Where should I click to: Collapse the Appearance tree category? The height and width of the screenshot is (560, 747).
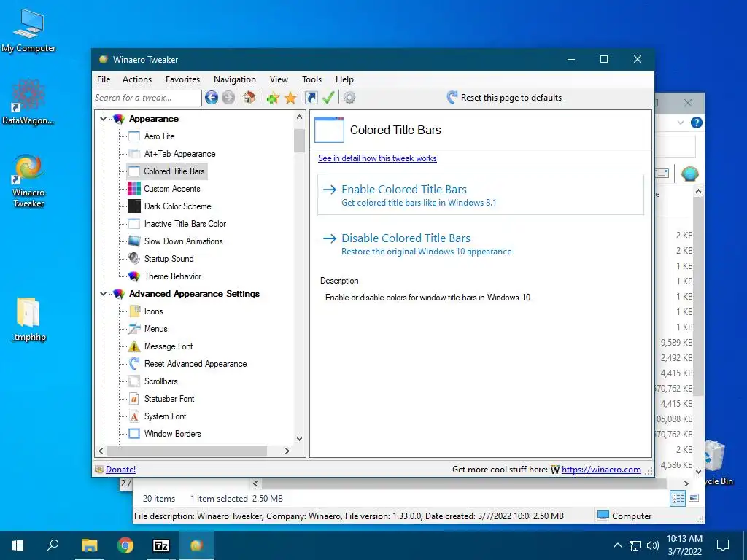[103, 119]
